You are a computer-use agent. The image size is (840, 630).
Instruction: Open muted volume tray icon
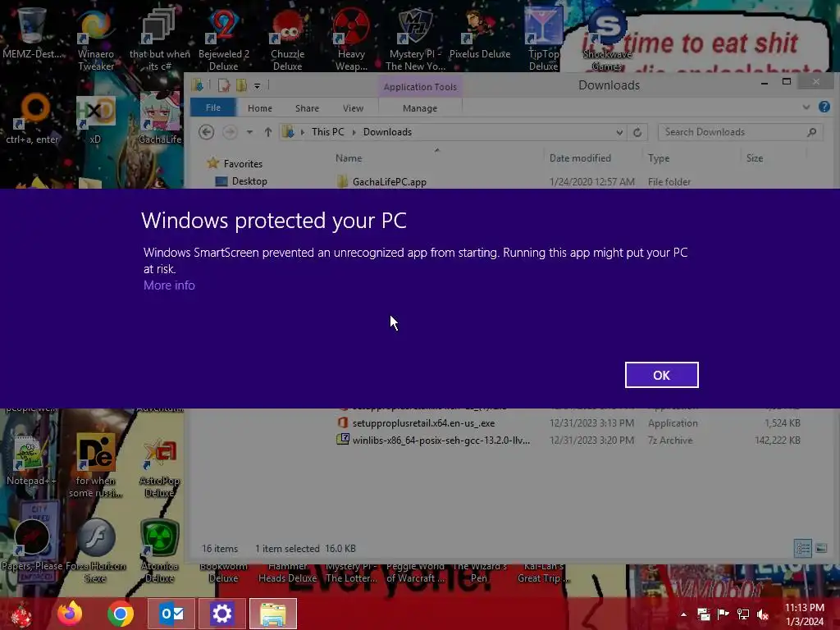click(763, 614)
